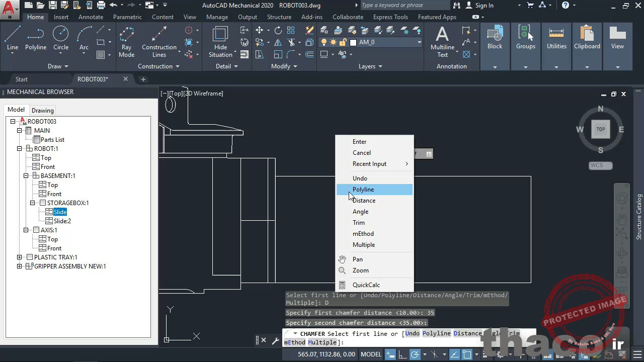This screenshot has height=362, width=644.
Task: Open Layer Properties manager icon
Action: (324, 30)
